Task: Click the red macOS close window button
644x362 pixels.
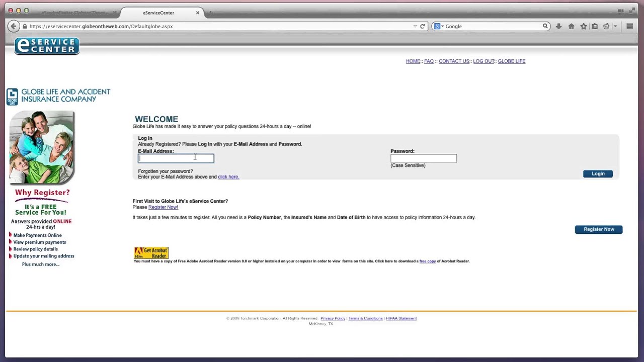Action: pos(11,11)
